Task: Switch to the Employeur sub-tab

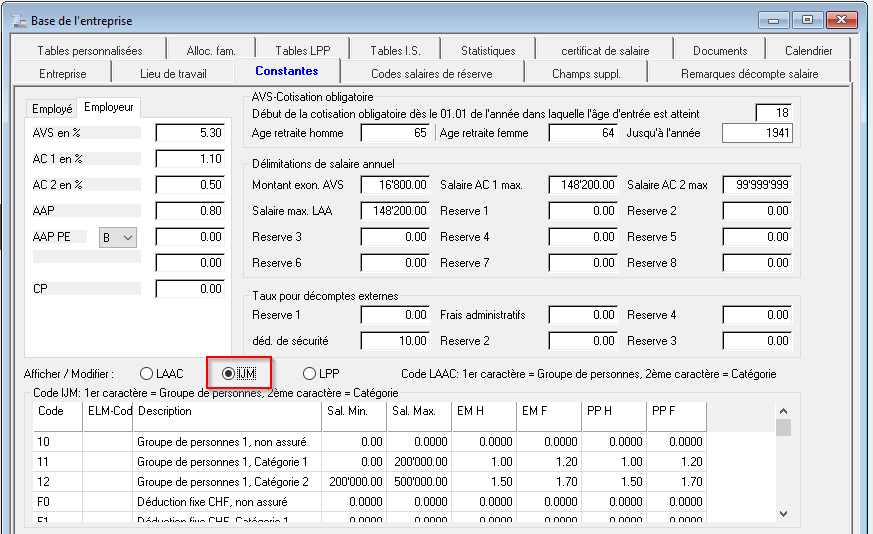Action: pyautogui.click(x=109, y=107)
